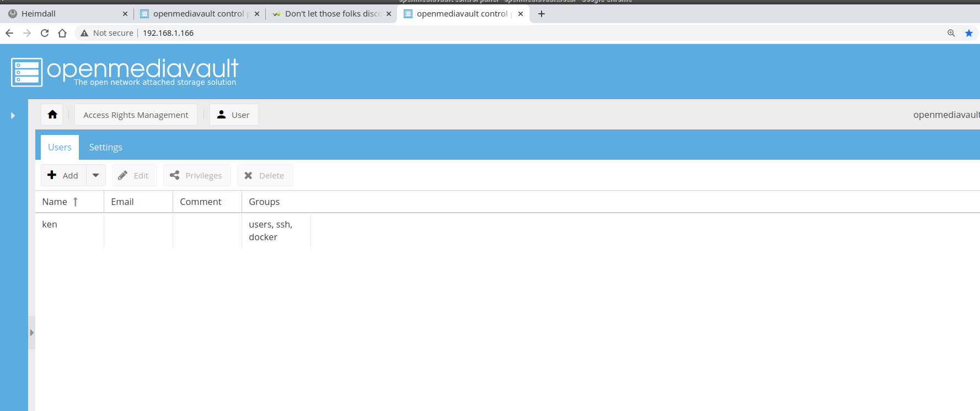
Task: Click the Privileges share icon
Action: pos(175,175)
